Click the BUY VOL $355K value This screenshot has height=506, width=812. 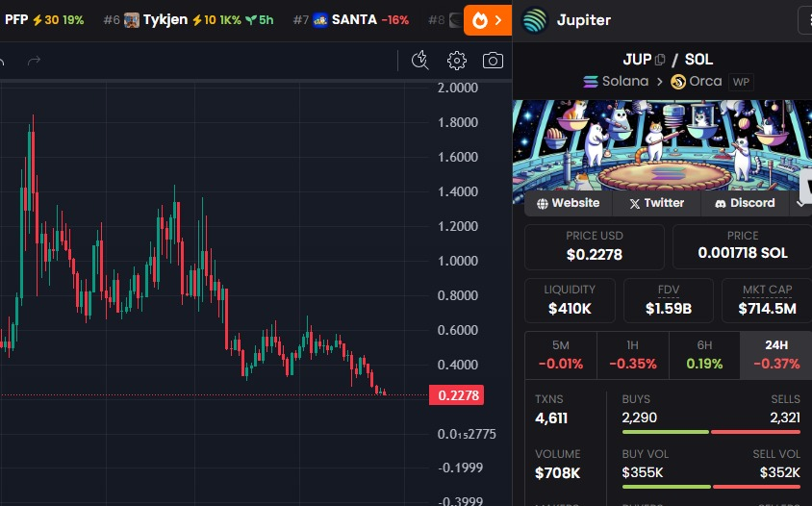[643, 472]
